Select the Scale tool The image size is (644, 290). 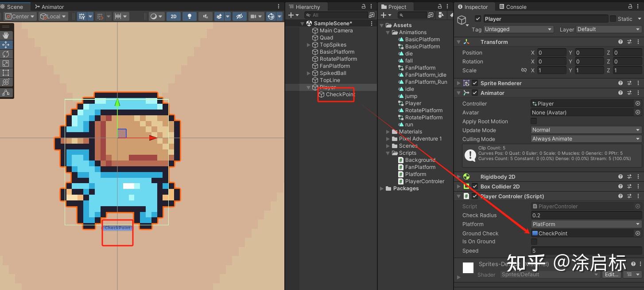6,63
